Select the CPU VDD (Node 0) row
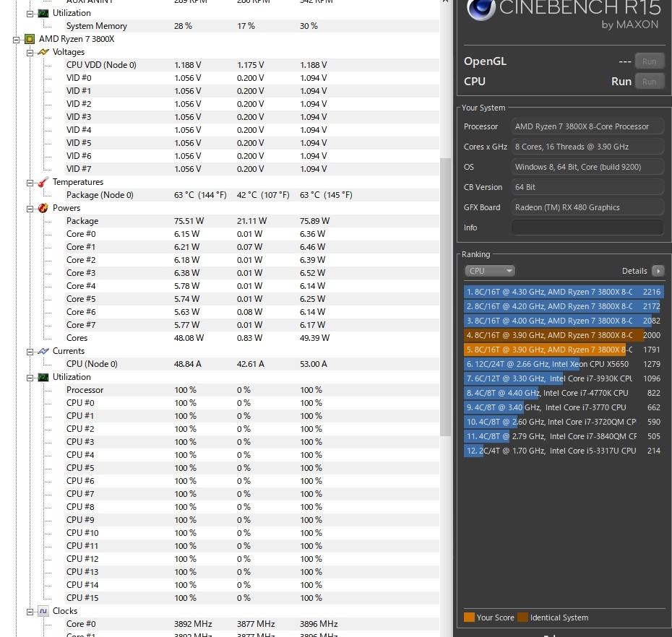This screenshot has height=637, width=672. click(x=251, y=65)
